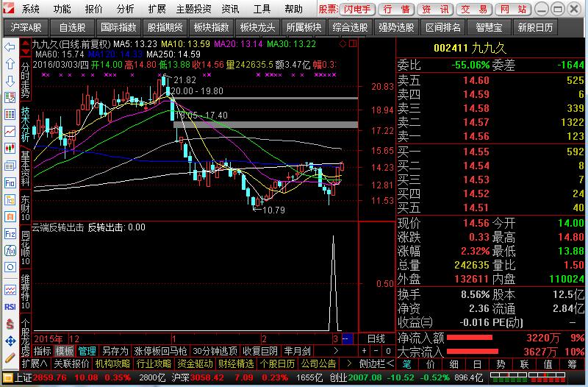Open the RSI indicator icon
The width and height of the screenshot is (588, 387).
[10, 307]
